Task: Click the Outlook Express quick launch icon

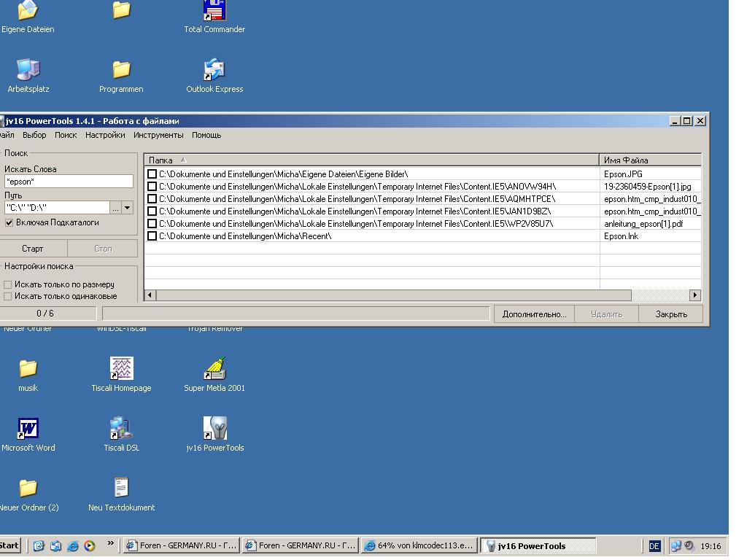Action: pyautogui.click(x=55, y=545)
